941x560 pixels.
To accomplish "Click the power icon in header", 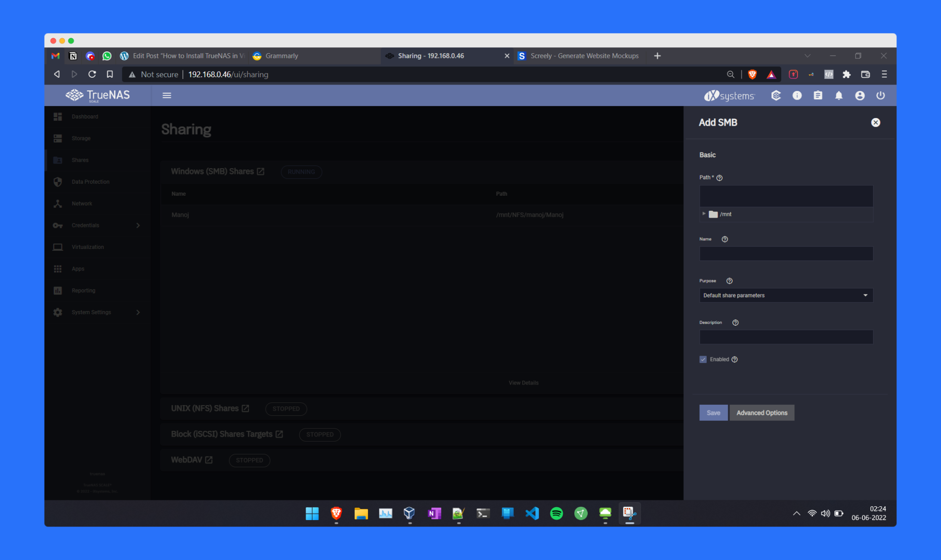I will point(880,96).
